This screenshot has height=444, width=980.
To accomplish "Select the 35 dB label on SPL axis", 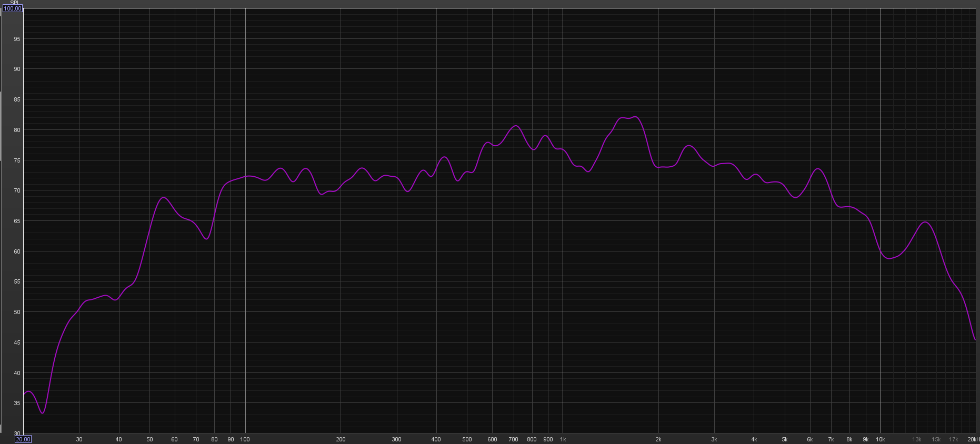I will pos(17,403).
